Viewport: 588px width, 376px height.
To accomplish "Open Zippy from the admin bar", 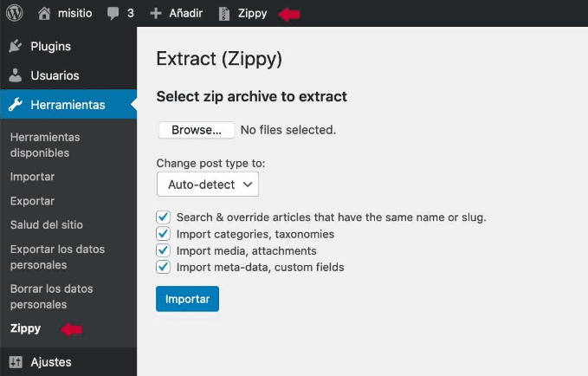I will [252, 14].
